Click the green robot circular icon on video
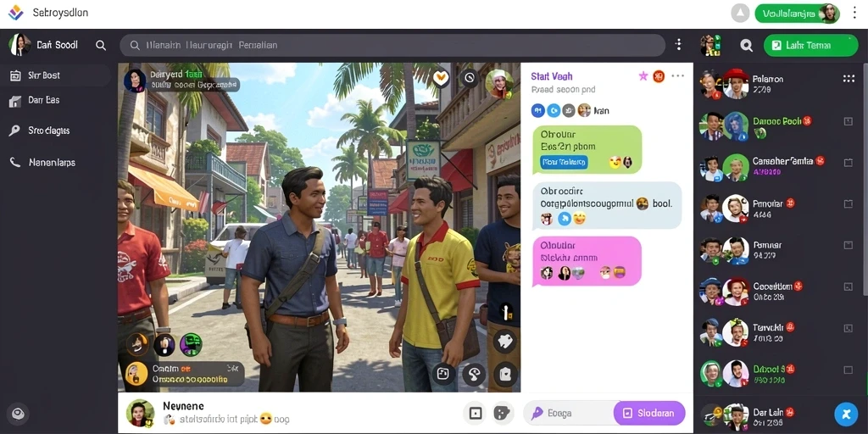The image size is (868, 434). click(191, 345)
